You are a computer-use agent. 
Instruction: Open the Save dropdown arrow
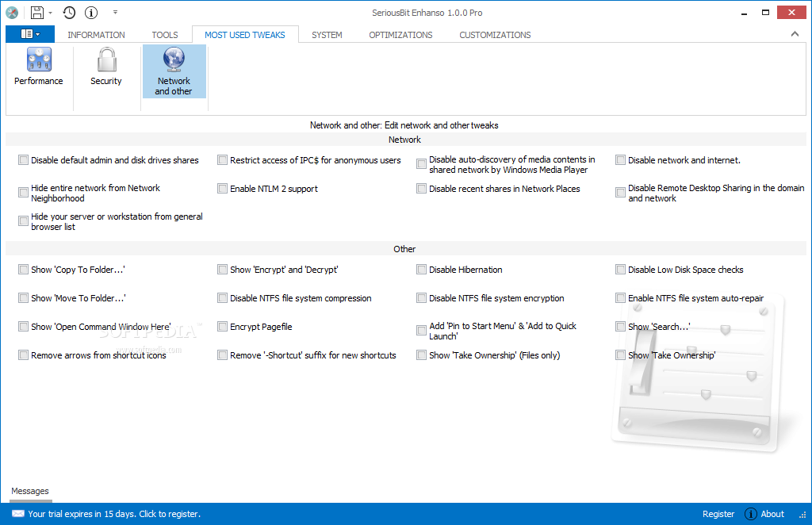[50, 13]
